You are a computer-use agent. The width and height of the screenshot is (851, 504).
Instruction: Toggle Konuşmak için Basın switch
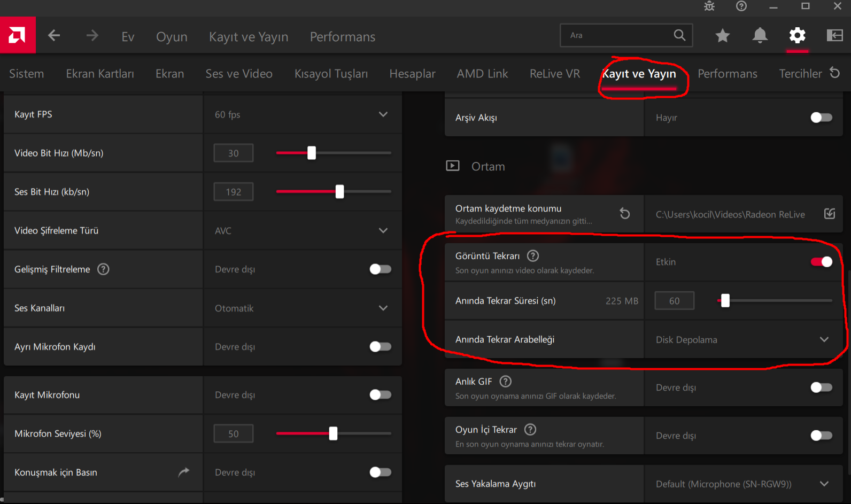coord(381,472)
